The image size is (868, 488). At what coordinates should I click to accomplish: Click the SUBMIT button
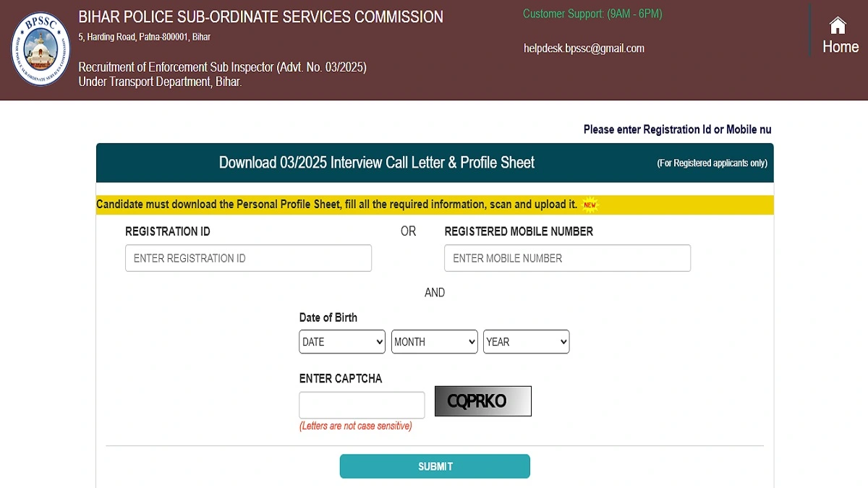click(434, 466)
